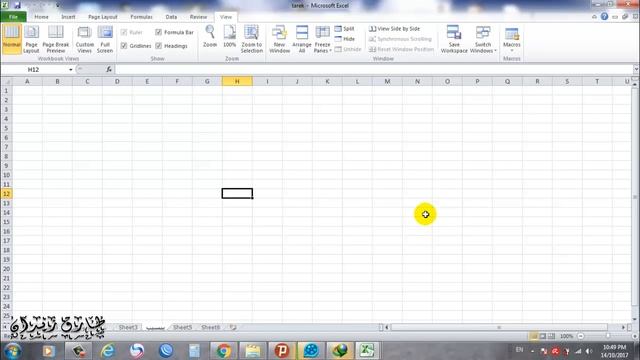Switch to Page Layout view
The height and width of the screenshot is (360, 640).
31,39
